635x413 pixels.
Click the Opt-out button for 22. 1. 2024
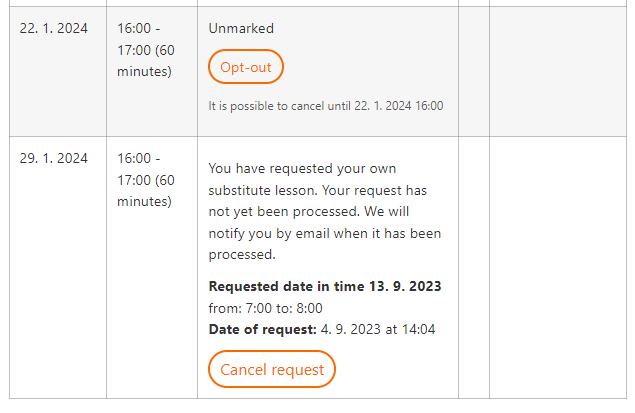pos(246,67)
